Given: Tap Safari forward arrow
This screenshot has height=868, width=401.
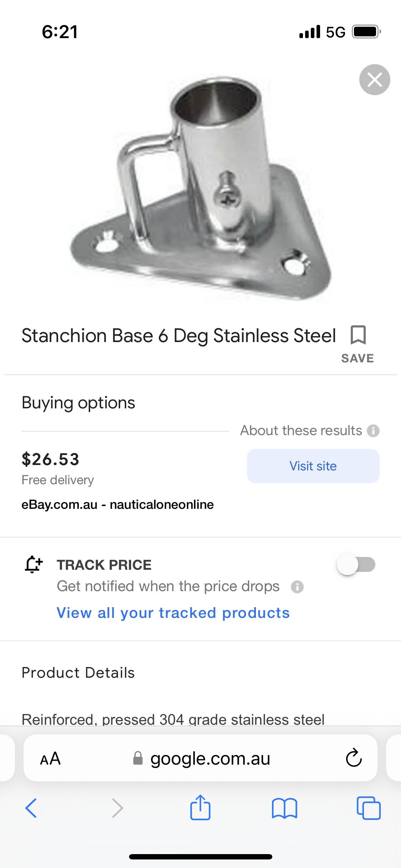Looking at the screenshot, I should (117, 808).
